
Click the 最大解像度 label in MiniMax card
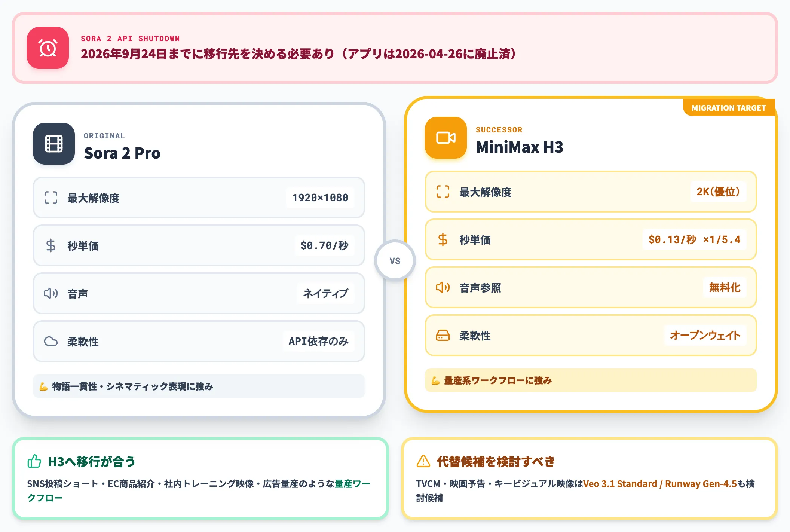coord(486,192)
